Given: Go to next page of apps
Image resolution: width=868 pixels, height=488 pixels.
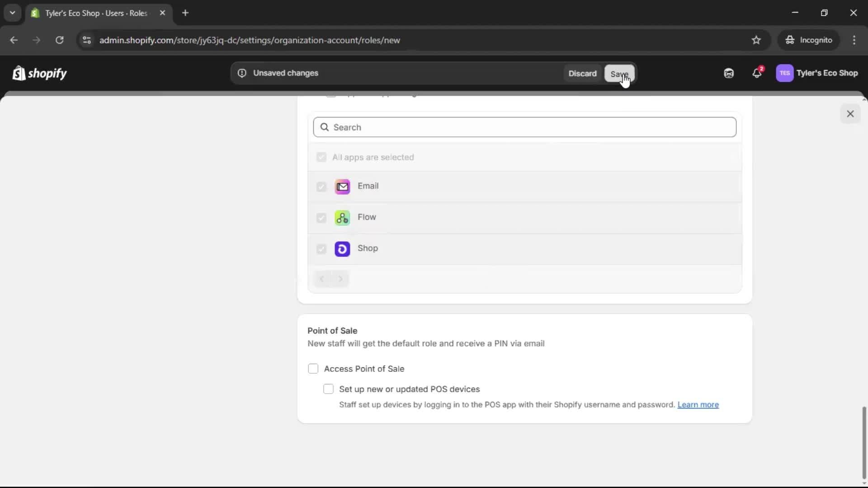Looking at the screenshot, I should 340,279.
